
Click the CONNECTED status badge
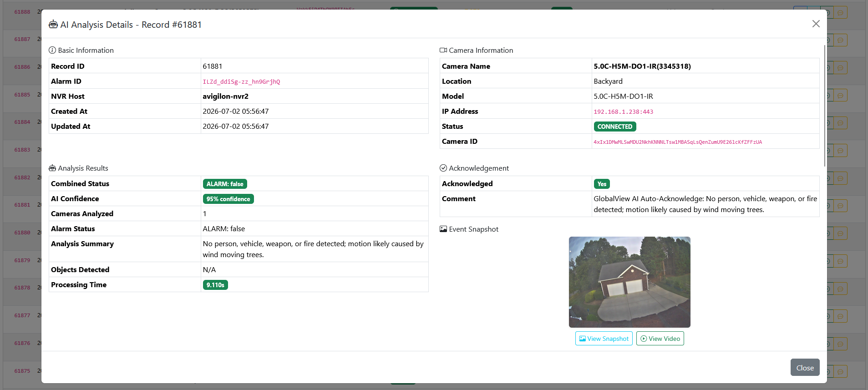coord(615,127)
